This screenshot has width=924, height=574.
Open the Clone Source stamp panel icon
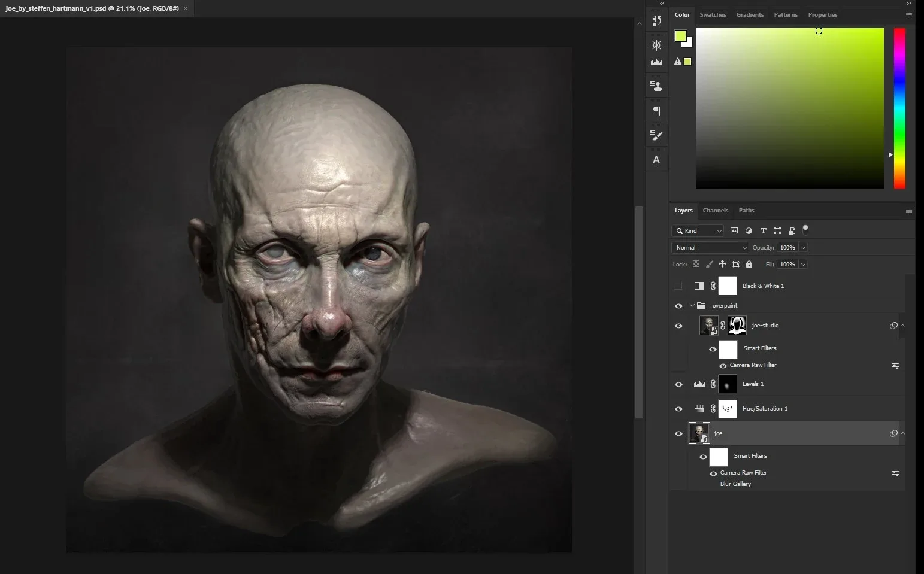tap(657, 86)
